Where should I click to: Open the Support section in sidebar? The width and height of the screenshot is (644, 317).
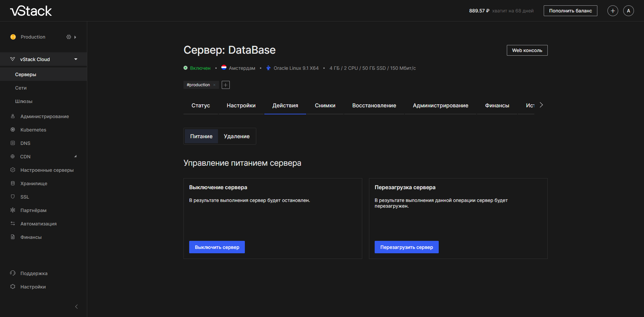click(x=34, y=273)
